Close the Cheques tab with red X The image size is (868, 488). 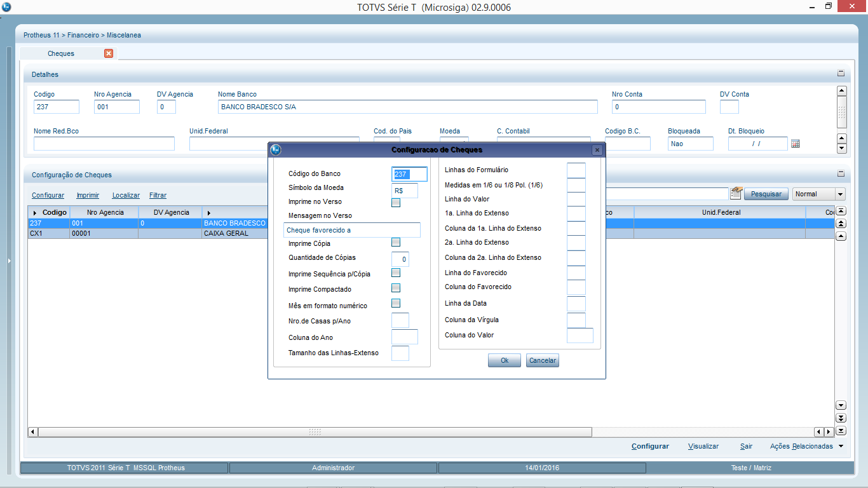pyautogui.click(x=109, y=53)
